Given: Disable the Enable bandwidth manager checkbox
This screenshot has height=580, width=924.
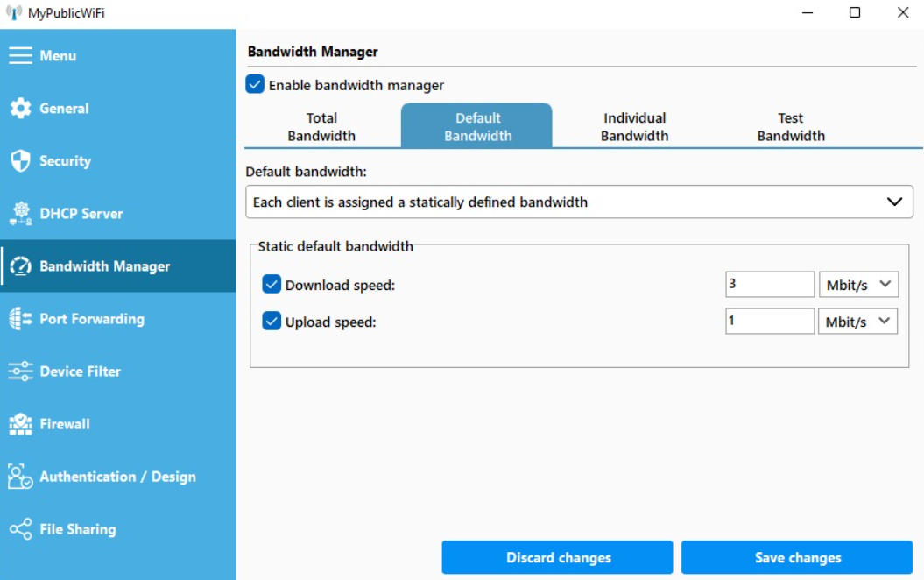Looking at the screenshot, I should coord(255,85).
